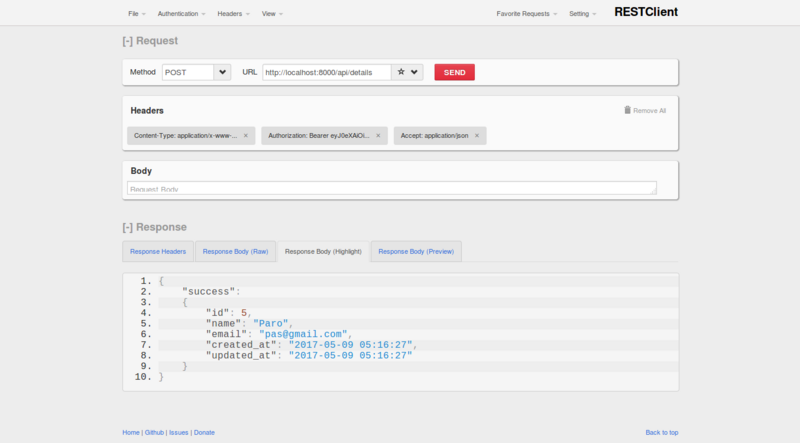
Task: Click into the Request Body textarea
Action: coord(392,188)
